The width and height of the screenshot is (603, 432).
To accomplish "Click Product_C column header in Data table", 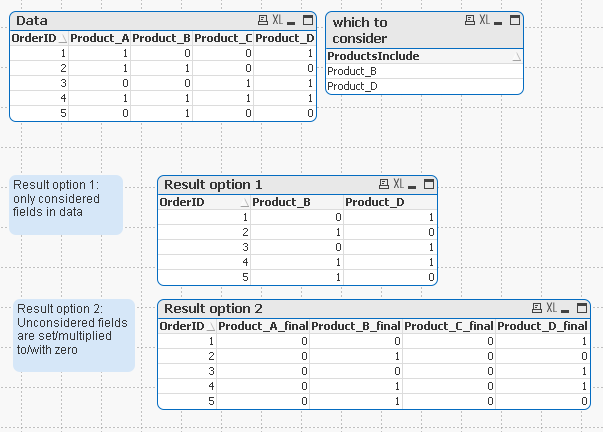I will point(223,38).
